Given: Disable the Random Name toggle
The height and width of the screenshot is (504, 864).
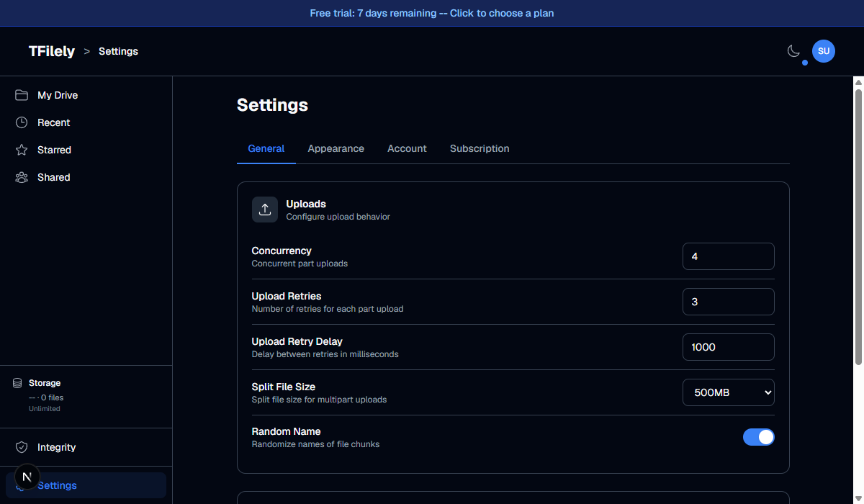Looking at the screenshot, I should click(759, 437).
